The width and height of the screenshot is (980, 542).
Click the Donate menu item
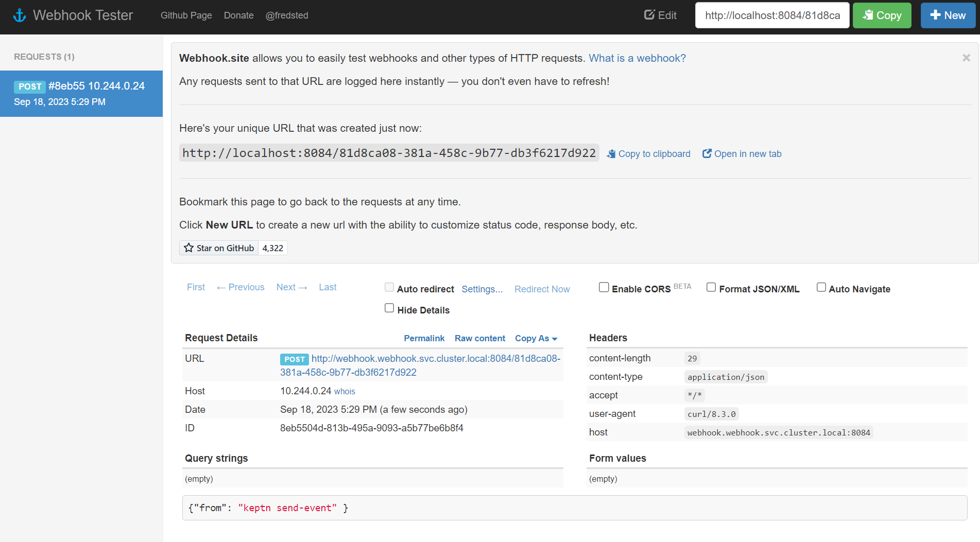coord(238,15)
